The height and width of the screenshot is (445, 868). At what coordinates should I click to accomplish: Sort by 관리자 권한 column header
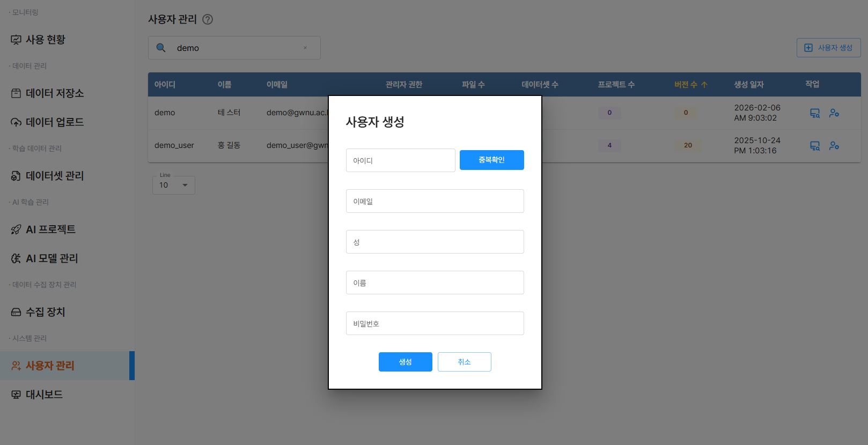[404, 85]
